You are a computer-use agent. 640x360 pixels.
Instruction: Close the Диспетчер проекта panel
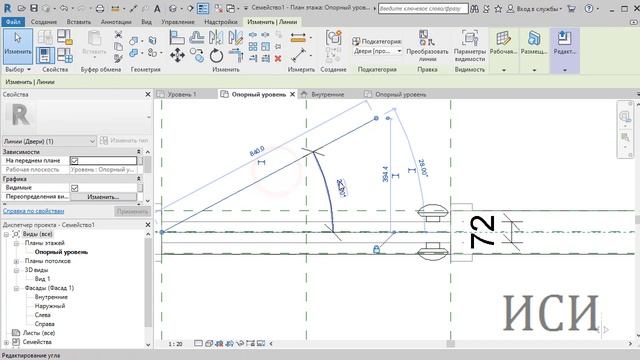click(x=148, y=225)
